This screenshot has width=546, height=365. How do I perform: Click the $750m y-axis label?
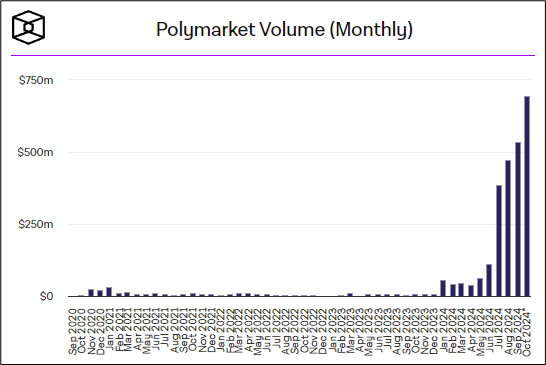tap(36, 80)
